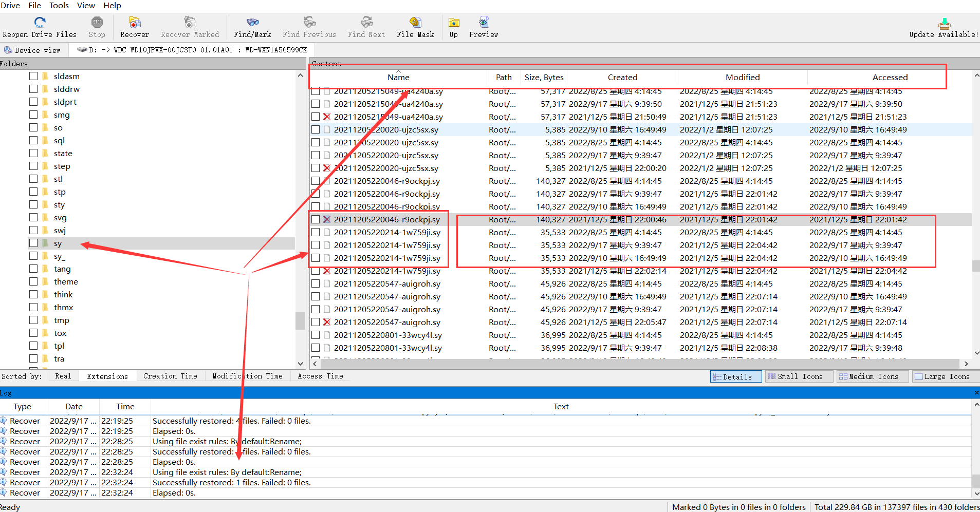The width and height of the screenshot is (980, 512).
Task: Click the content horizontal scrollbar track
Action: (x=637, y=364)
